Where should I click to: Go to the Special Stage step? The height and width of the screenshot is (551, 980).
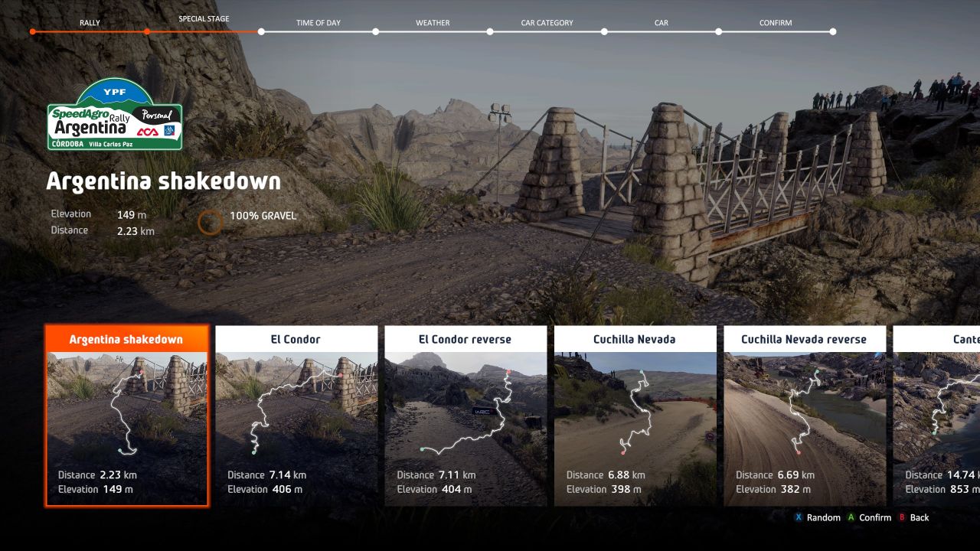[204, 19]
